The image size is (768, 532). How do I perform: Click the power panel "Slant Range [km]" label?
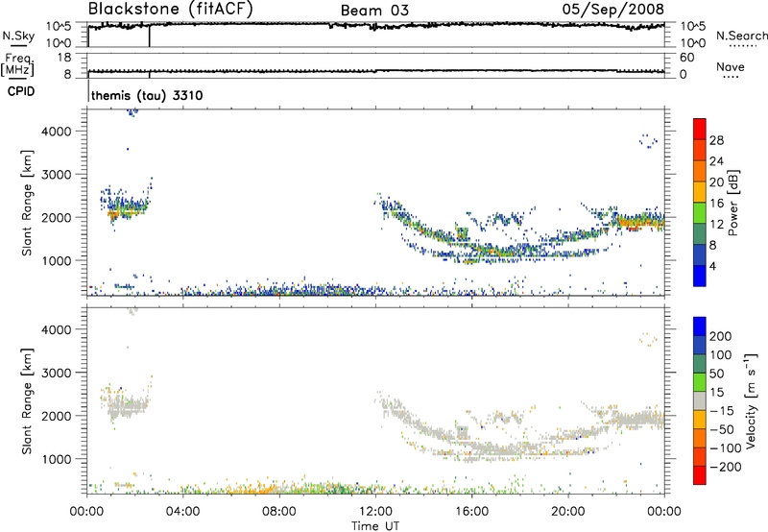click(x=27, y=203)
